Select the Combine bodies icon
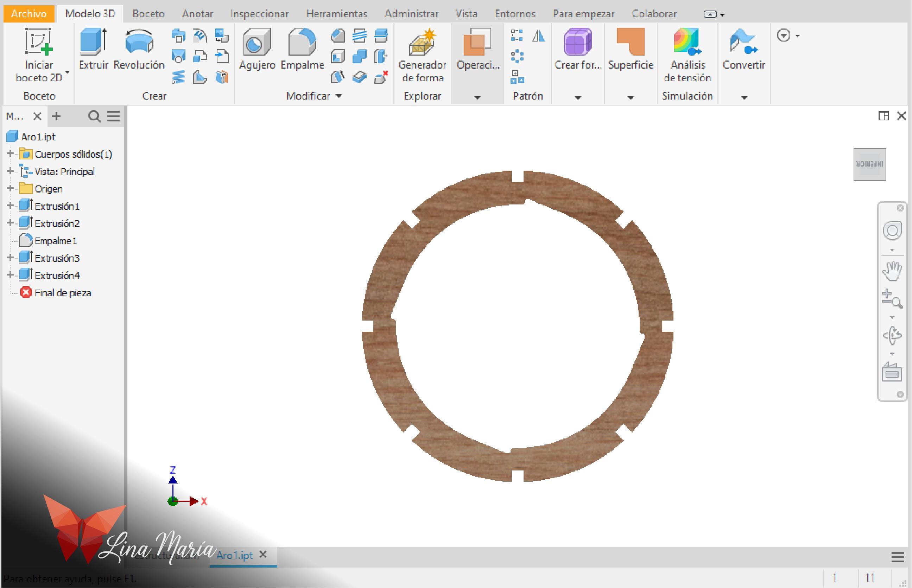 pos(360,57)
